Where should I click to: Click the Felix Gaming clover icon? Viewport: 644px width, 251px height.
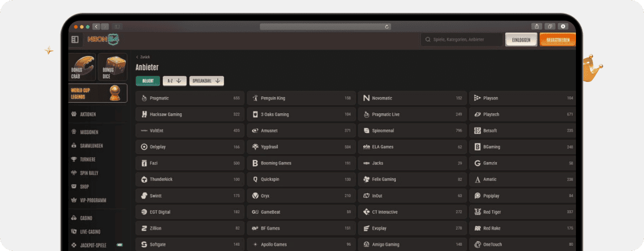[x=366, y=180]
